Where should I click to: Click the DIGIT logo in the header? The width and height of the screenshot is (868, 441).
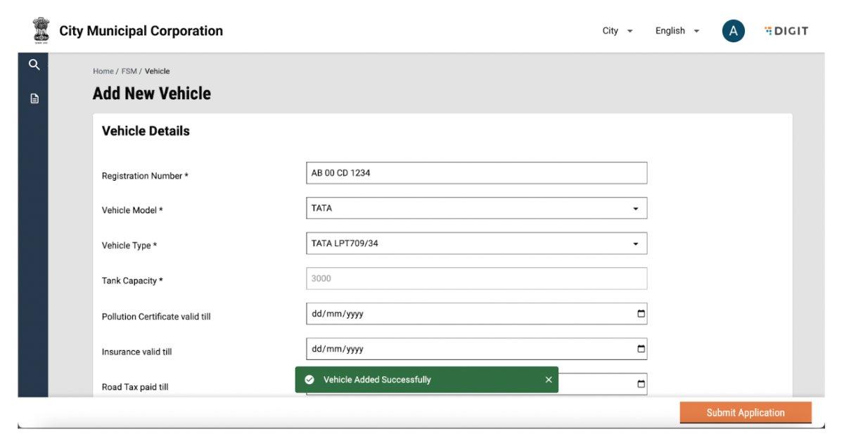[786, 31]
